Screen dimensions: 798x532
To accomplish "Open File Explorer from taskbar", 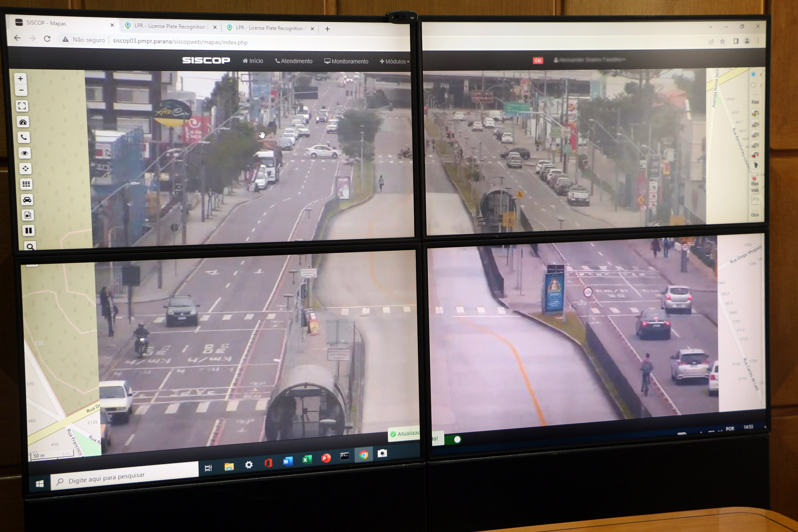I will tap(229, 467).
